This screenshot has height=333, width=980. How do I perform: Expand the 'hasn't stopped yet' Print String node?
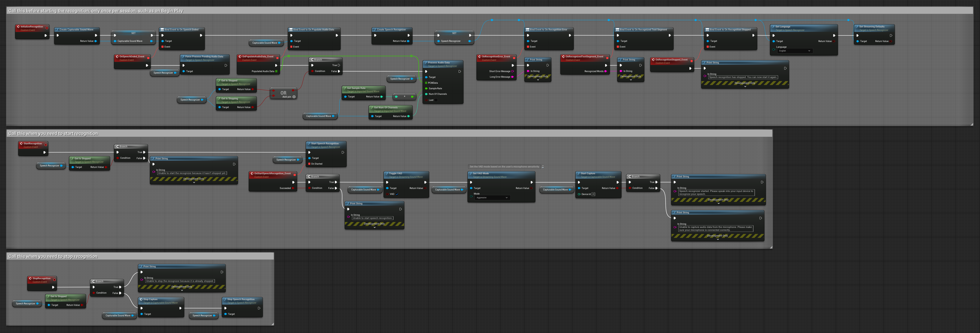(x=194, y=182)
